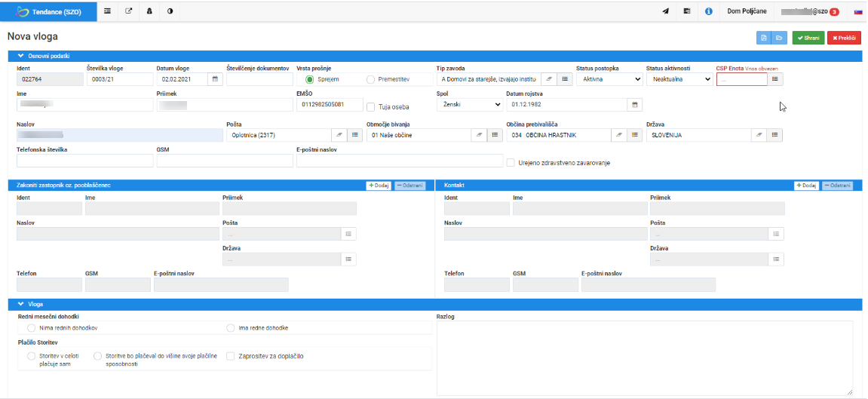Clear Območje bivanja with eraser icon
This screenshot has height=399, width=868.
click(x=478, y=135)
